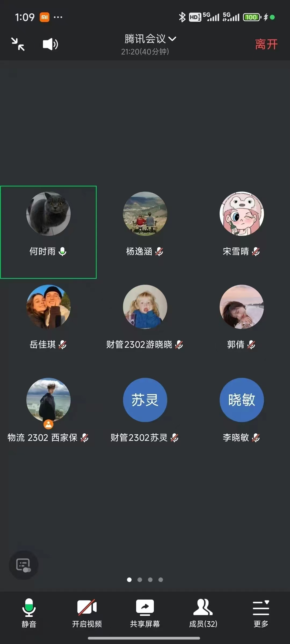Viewport: 290px width, 644px height.
Task: Select the blue 晓敏 avatar circle
Action: [x=242, y=400]
